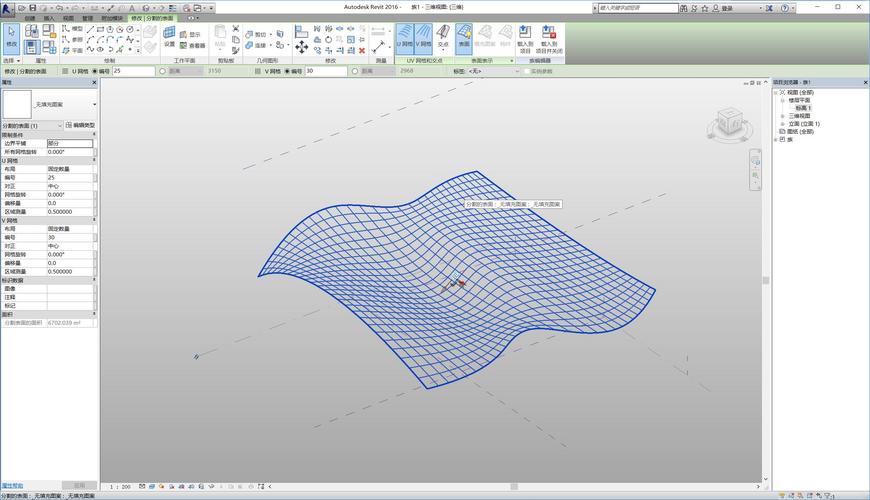Expand the 三维视图 tree node
This screenshot has width=870, height=500.
coord(782,116)
